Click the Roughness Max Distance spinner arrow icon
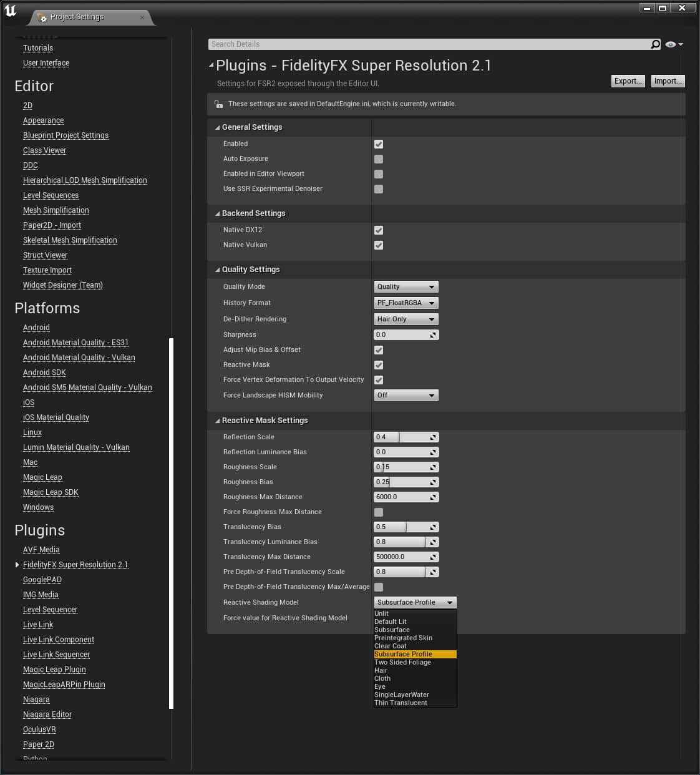The width and height of the screenshot is (700, 775). 433,497
